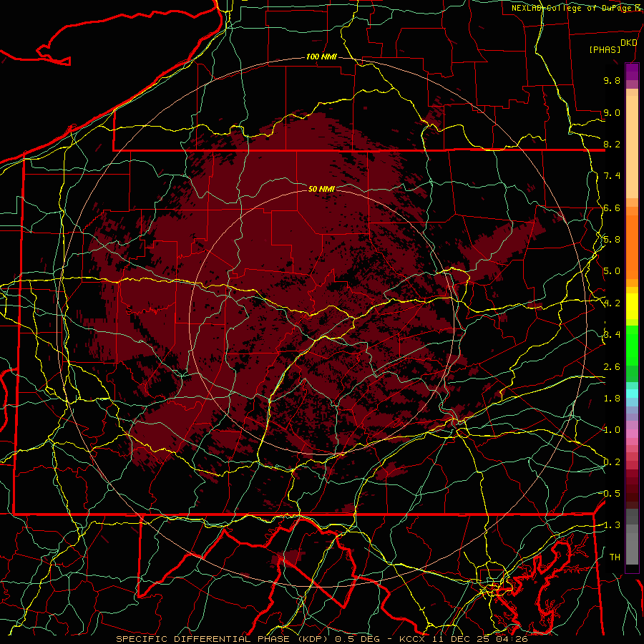
Task: Select the 1.8 scale value
Action: point(612,399)
